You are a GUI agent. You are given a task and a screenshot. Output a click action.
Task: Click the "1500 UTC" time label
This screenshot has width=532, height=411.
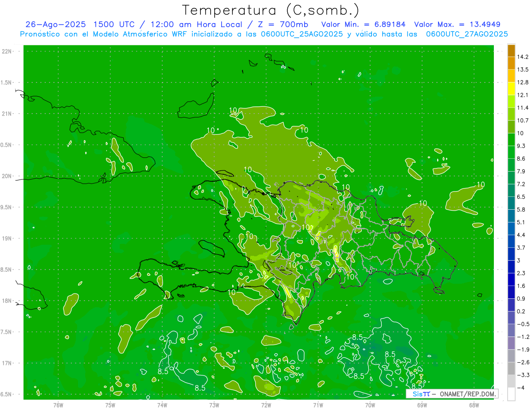pyautogui.click(x=114, y=24)
